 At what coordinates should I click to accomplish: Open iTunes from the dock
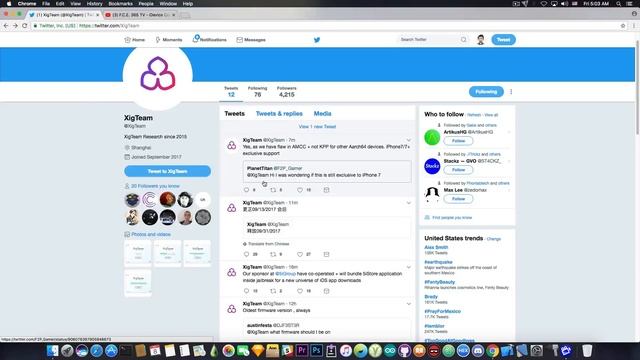[x=346, y=351]
